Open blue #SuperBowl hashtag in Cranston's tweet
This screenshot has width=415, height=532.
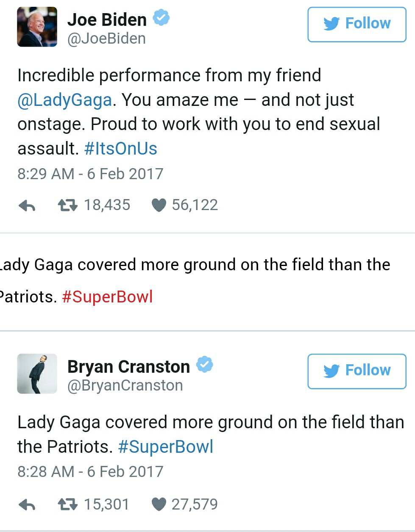click(165, 447)
